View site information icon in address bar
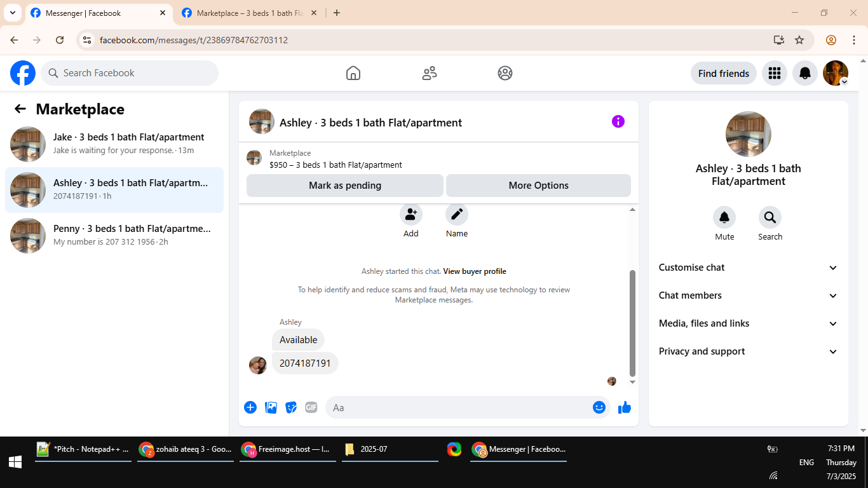 (x=87, y=40)
